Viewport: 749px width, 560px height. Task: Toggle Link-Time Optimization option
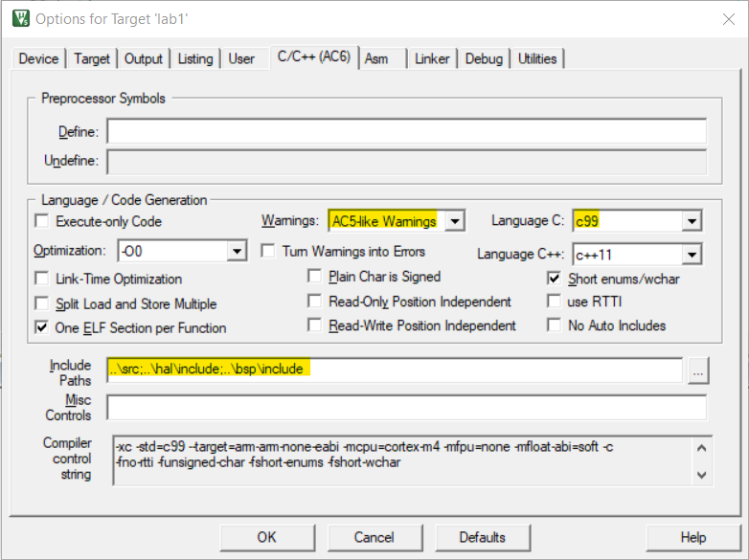point(42,280)
